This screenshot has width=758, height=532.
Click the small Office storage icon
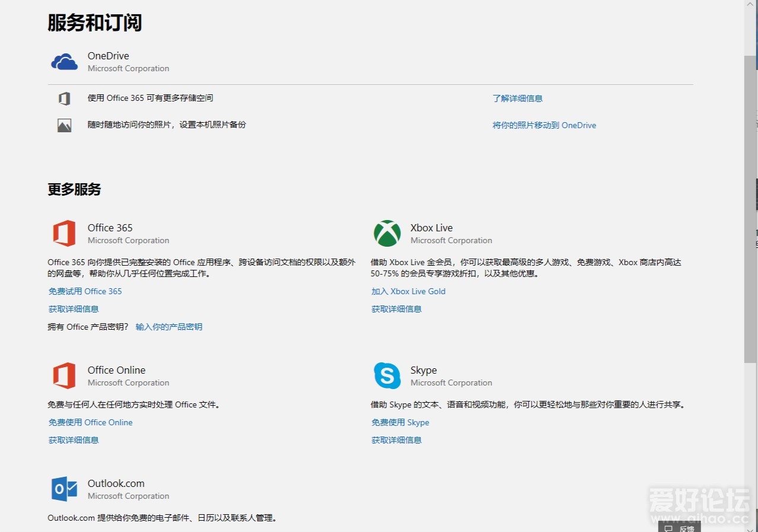64,98
